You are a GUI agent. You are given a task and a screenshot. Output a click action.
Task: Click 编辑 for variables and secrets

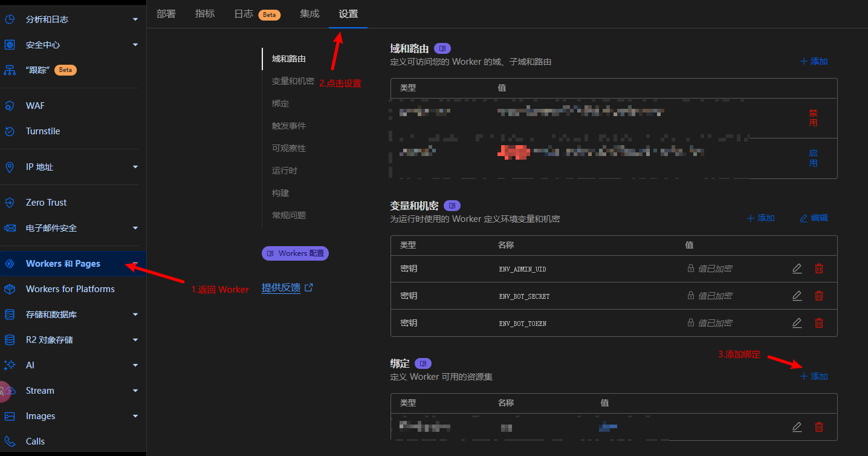coord(814,218)
